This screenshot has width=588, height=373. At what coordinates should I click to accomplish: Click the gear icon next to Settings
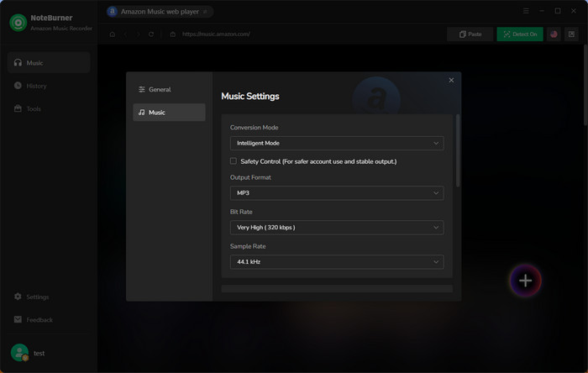click(x=18, y=297)
